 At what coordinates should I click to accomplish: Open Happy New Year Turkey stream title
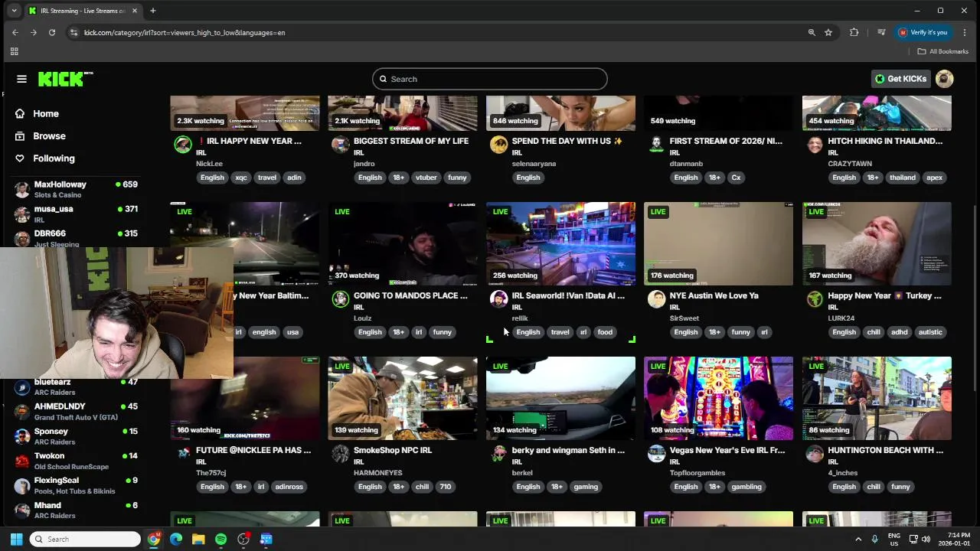884,295
